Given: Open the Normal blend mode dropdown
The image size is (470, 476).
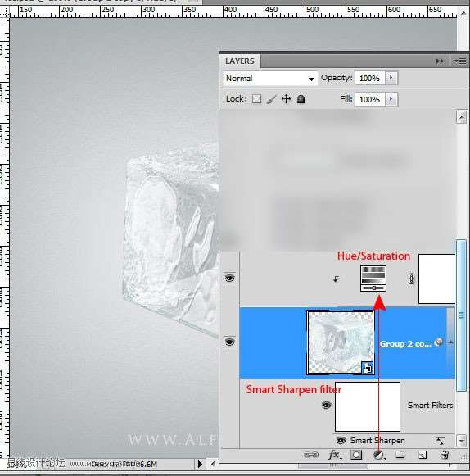Looking at the screenshot, I should (x=270, y=79).
